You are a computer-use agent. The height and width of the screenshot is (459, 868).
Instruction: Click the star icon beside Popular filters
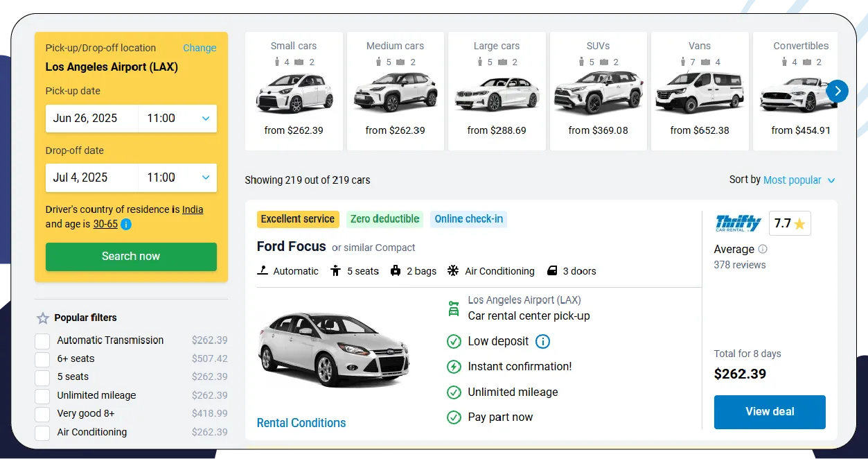[x=42, y=318]
